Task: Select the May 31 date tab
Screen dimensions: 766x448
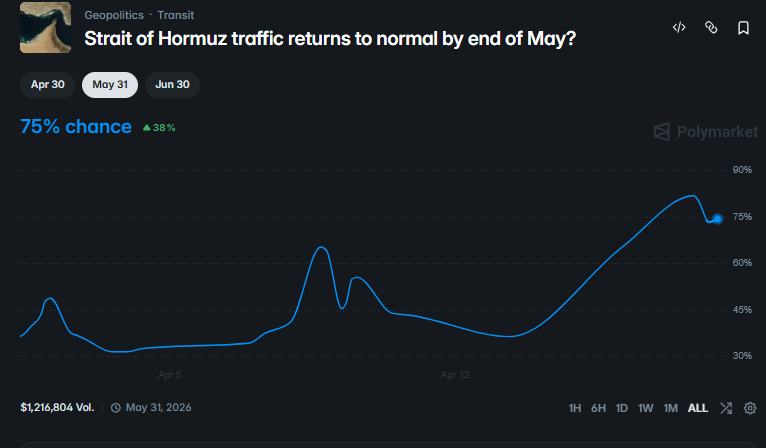Action: coord(110,85)
